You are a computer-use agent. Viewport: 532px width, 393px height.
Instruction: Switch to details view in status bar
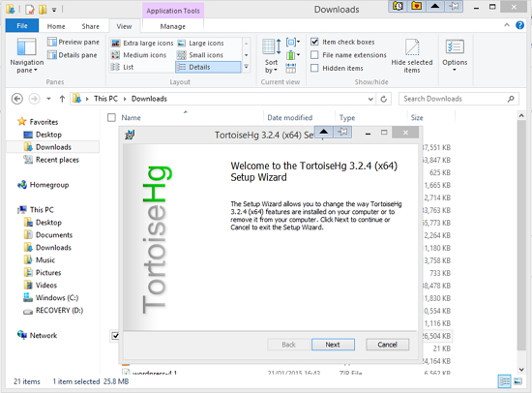point(505,381)
